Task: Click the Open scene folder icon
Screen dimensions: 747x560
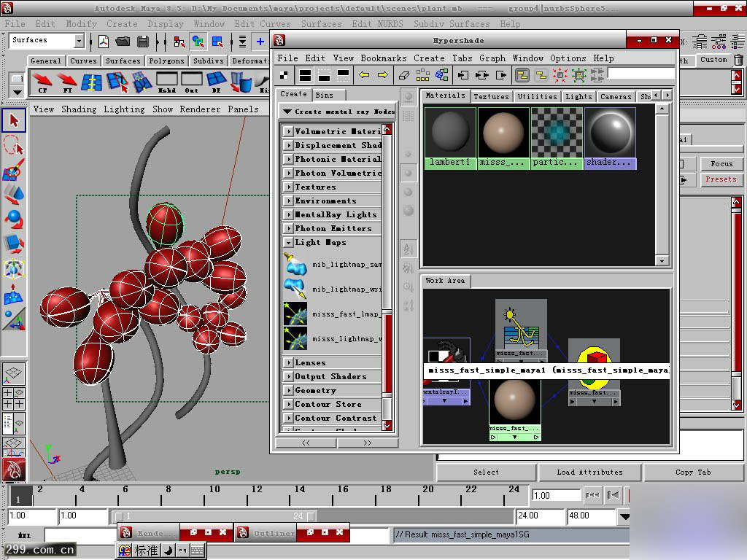Action: (x=123, y=42)
